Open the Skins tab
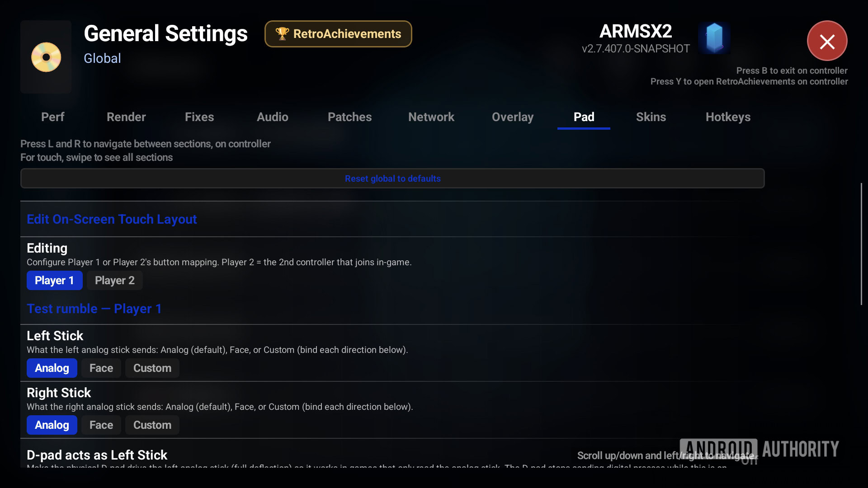The width and height of the screenshot is (868, 488). (651, 117)
